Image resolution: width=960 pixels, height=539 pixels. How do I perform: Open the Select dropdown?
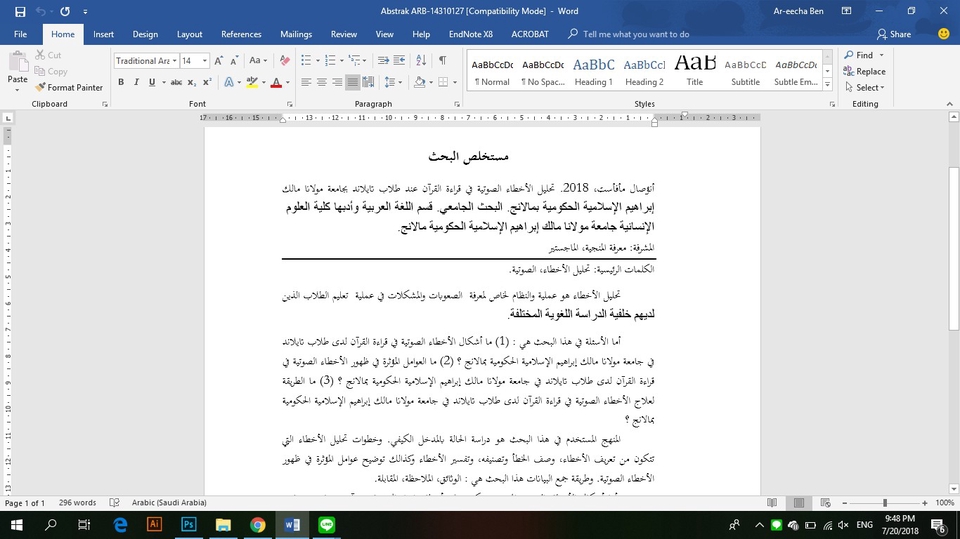864,88
